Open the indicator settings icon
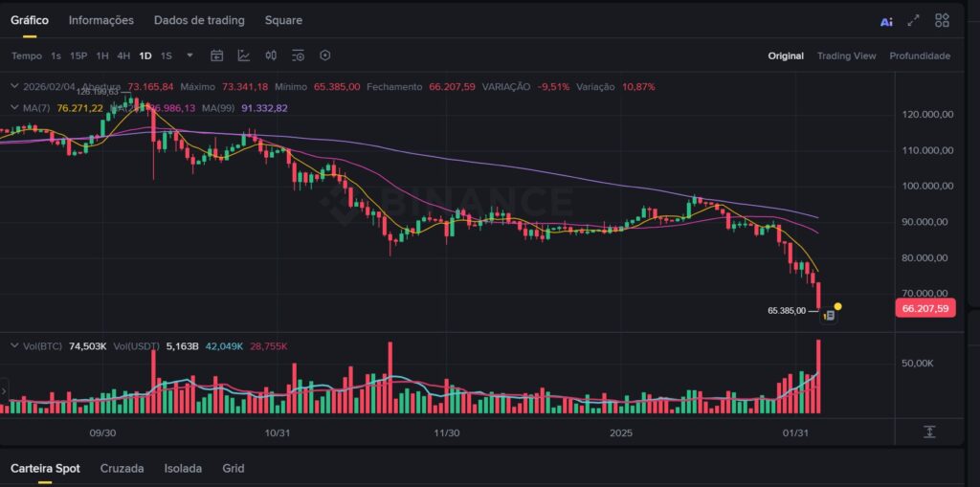980x487 pixels. tap(298, 55)
